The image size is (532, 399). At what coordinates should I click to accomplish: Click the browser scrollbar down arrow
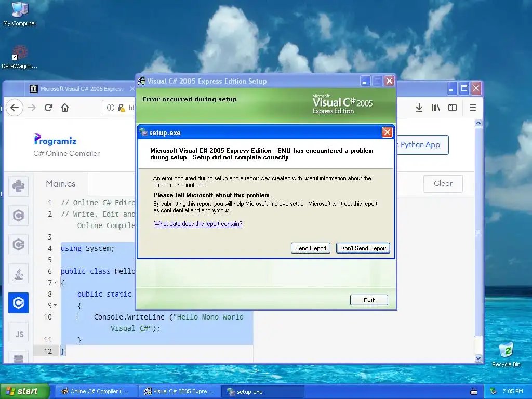[x=478, y=358]
